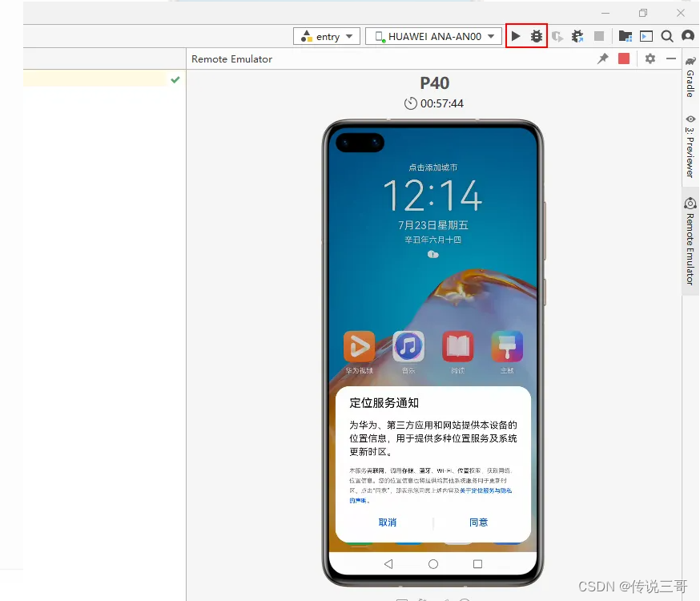Tap 同意 in the location dialog
The height and width of the screenshot is (601, 700).
[x=479, y=522]
